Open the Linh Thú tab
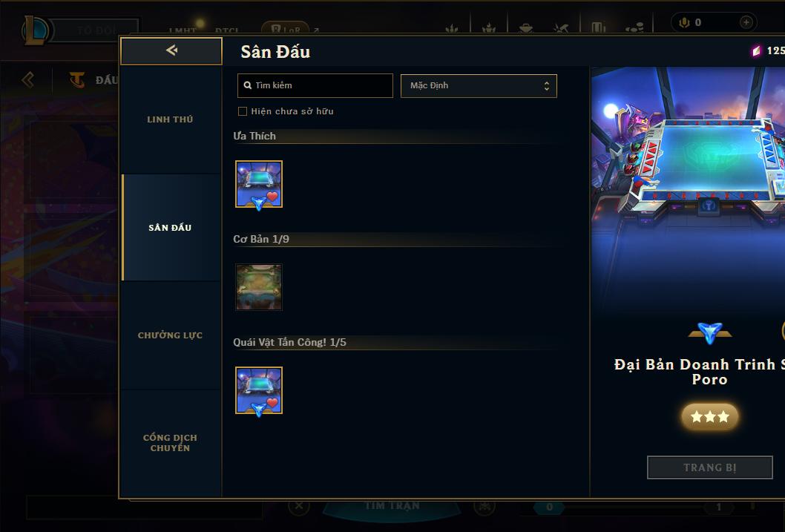 coord(171,119)
